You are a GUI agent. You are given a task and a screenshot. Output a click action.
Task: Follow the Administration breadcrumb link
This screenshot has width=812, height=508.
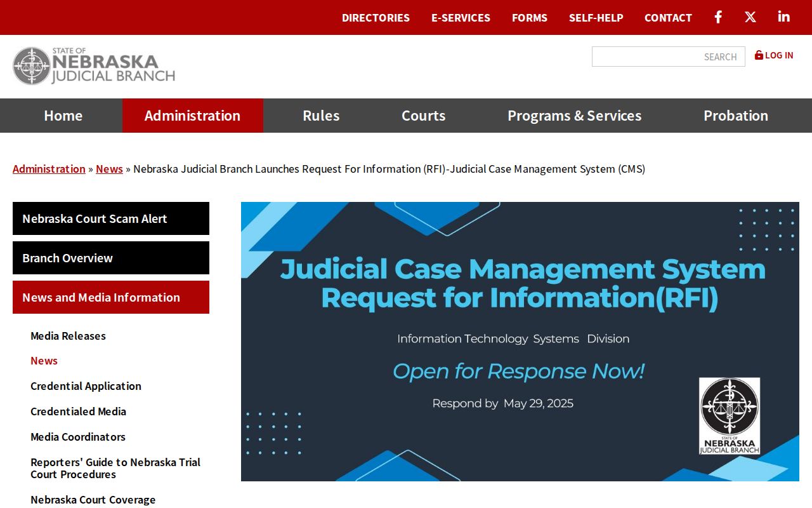[x=49, y=169]
